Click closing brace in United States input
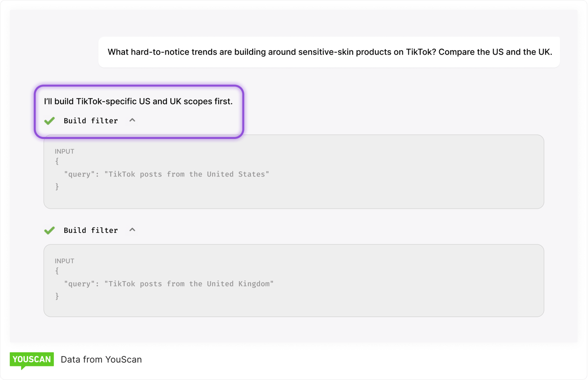 [x=57, y=187]
